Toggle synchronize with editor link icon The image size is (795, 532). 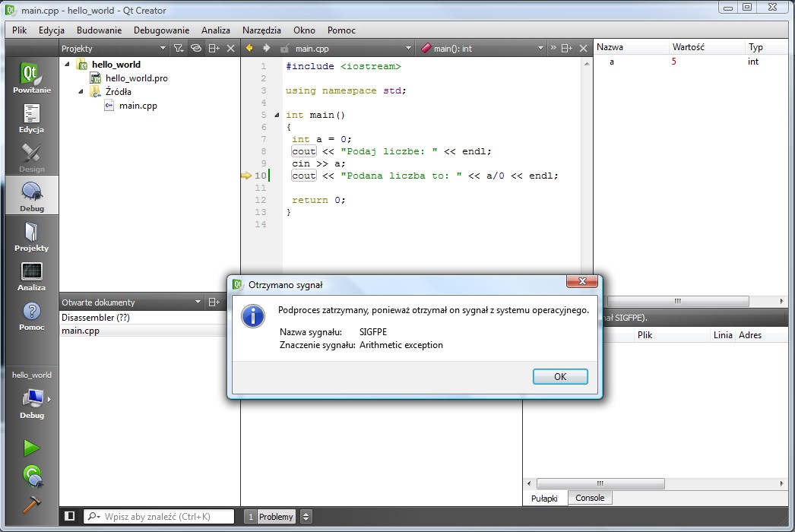[x=195, y=48]
